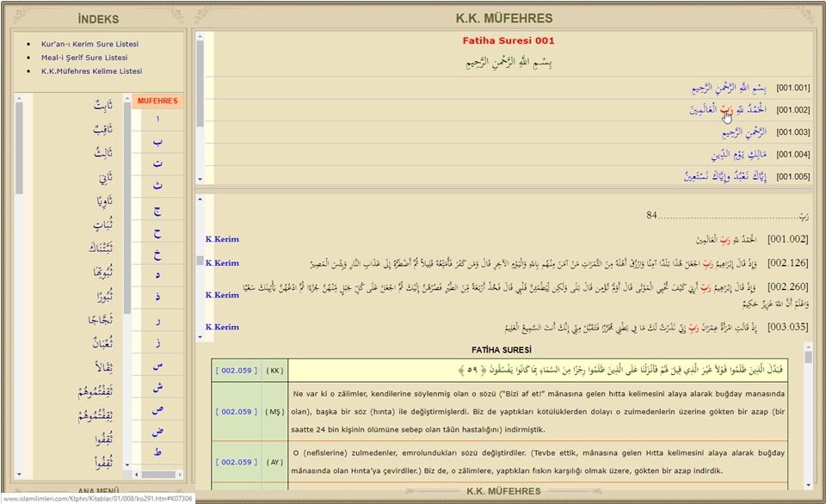Click the İNDEKS panel header
Viewport: 826px width, 504px height.
(98, 19)
